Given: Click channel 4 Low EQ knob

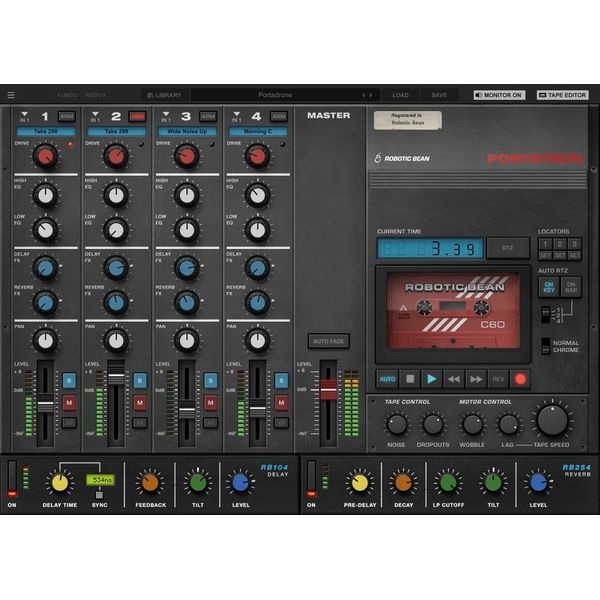Looking at the screenshot, I should (x=258, y=230).
